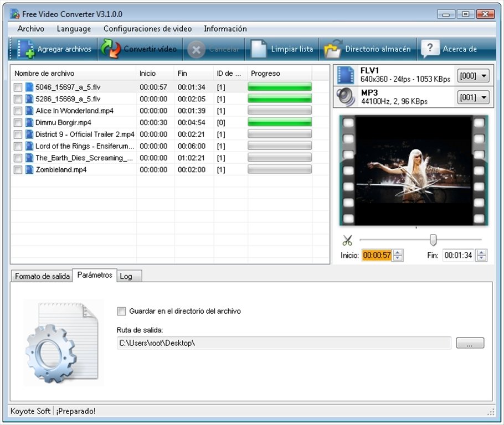Decrease Fin time with down arrow
The height and width of the screenshot is (425, 504).
pos(481,258)
